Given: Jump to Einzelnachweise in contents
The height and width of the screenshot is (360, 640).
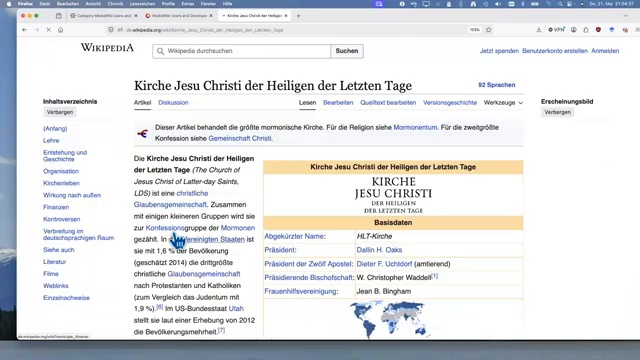Looking at the screenshot, I should tap(66, 298).
